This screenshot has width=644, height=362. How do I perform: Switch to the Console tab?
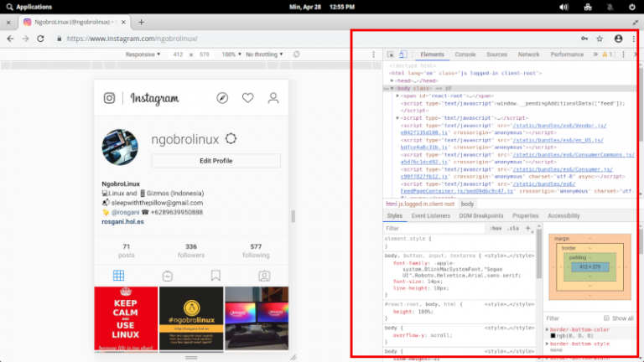[465, 54]
